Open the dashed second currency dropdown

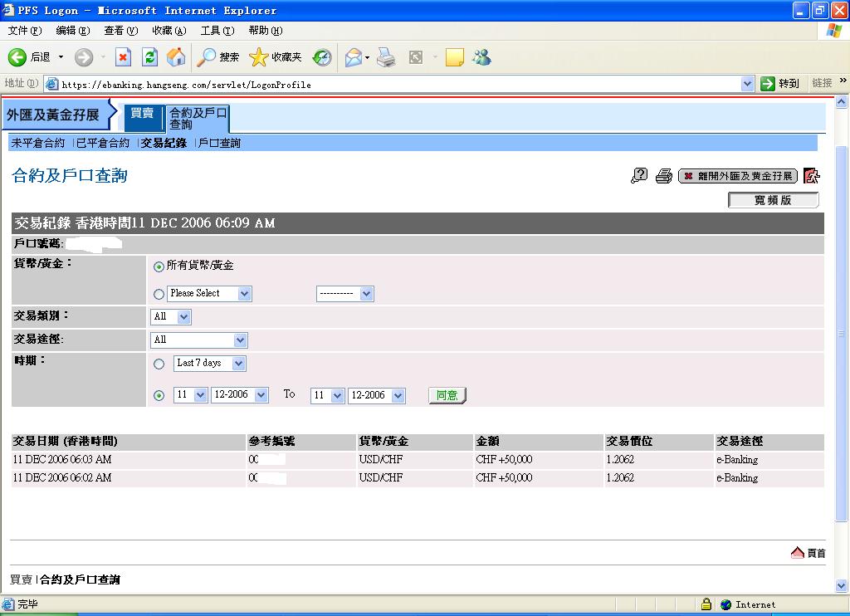(x=344, y=293)
